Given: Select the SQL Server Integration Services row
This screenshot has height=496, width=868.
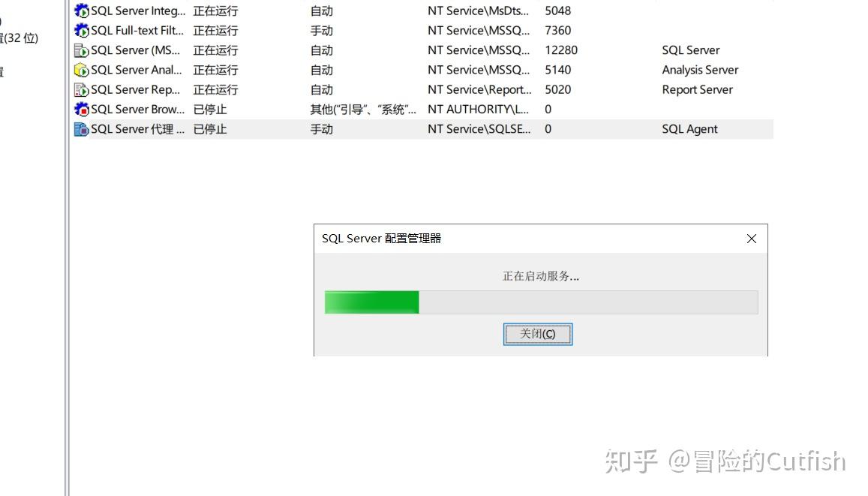Looking at the screenshot, I should click(225, 11).
